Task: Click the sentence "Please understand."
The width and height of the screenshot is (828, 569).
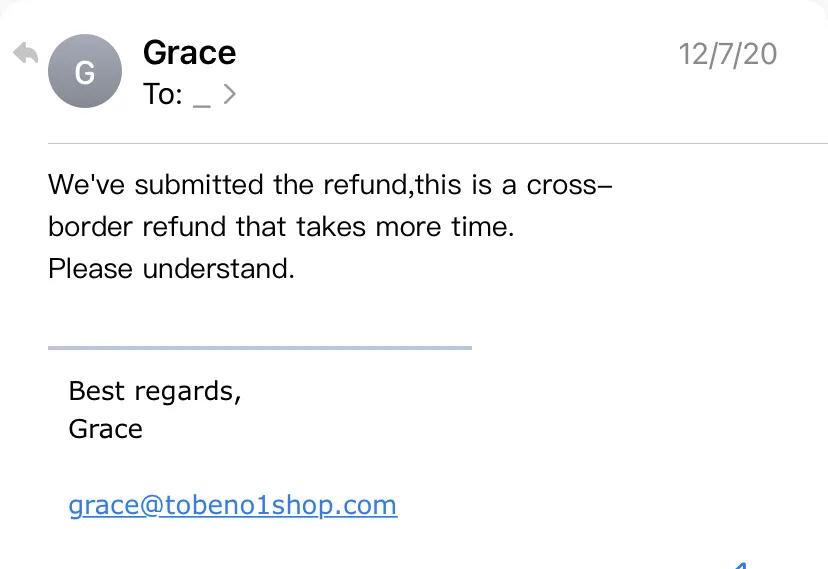Action: (x=171, y=269)
